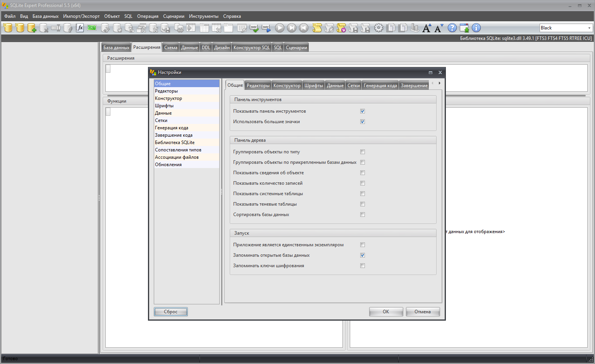Click the database with green plus icon
Image resolution: width=595 pixels, height=364 pixels.
[x=32, y=28]
